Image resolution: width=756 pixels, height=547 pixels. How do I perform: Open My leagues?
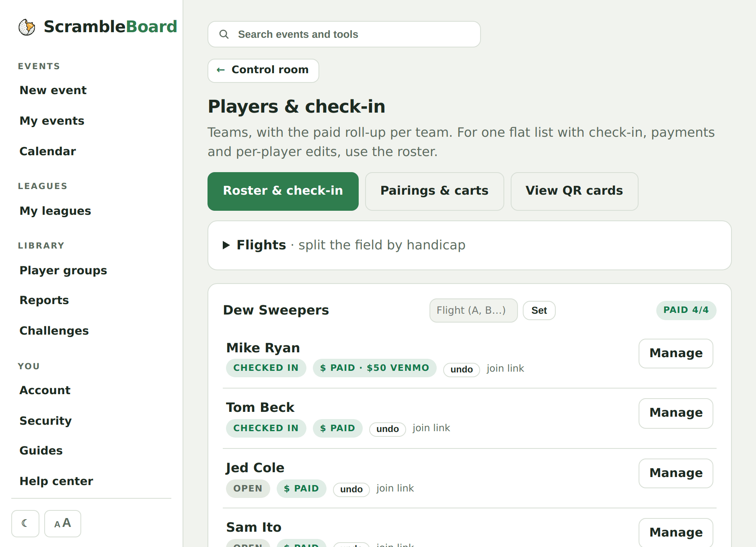55,211
